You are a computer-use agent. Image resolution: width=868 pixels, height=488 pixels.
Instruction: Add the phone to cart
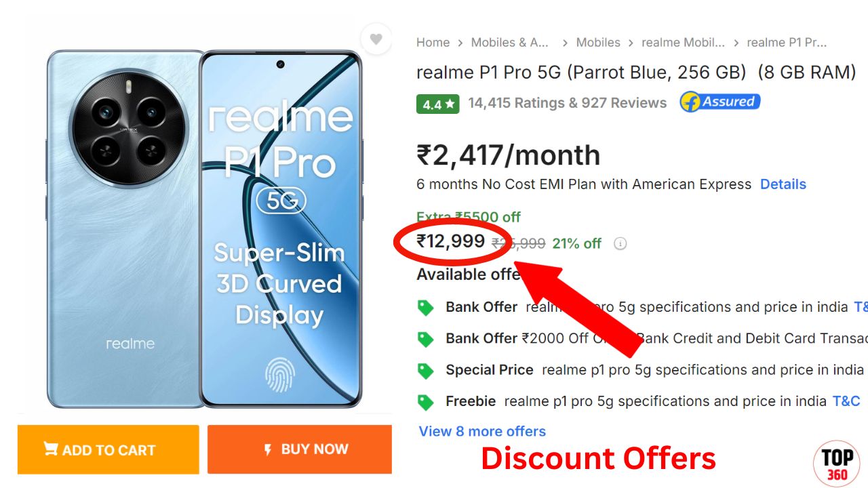click(x=108, y=449)
